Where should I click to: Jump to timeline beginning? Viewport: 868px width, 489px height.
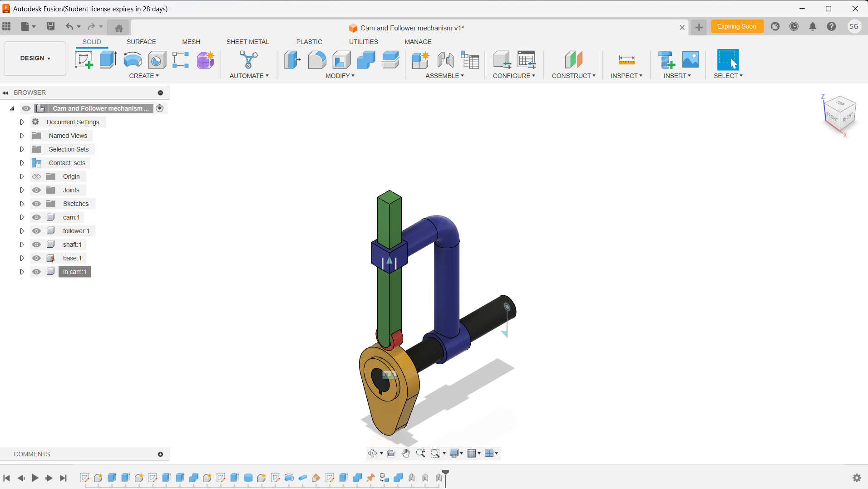pyautogui.click(x=7, y=478)
